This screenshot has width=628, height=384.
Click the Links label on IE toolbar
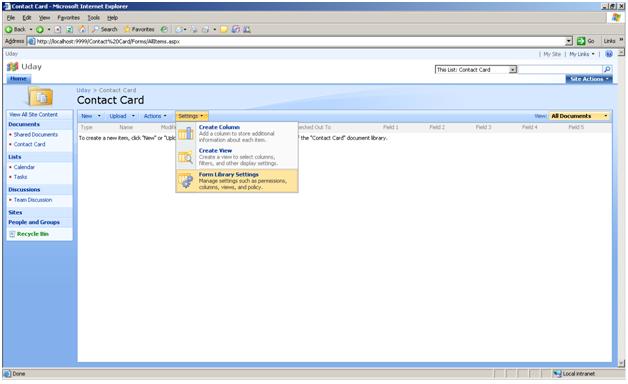tap(609, 41)
